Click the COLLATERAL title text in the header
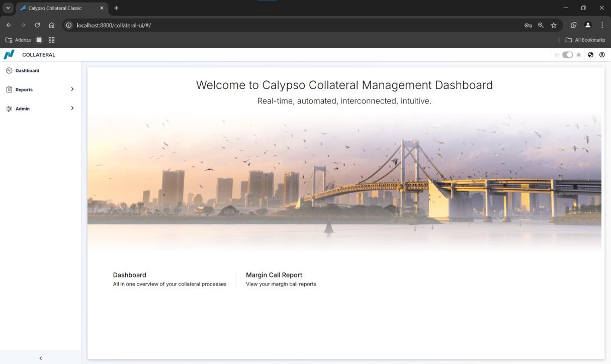 click(39, 55)
